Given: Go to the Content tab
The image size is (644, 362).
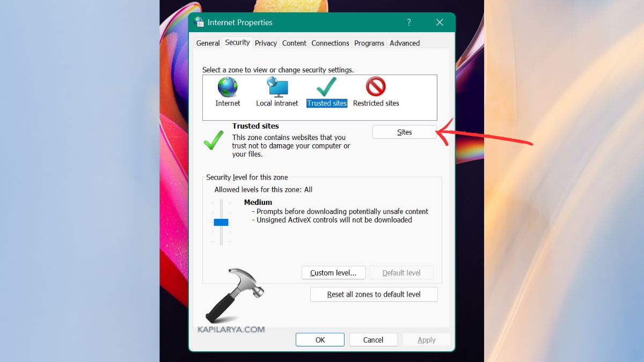Looking at the screenshot, I should pyautogui.click(x=294, y=43).
